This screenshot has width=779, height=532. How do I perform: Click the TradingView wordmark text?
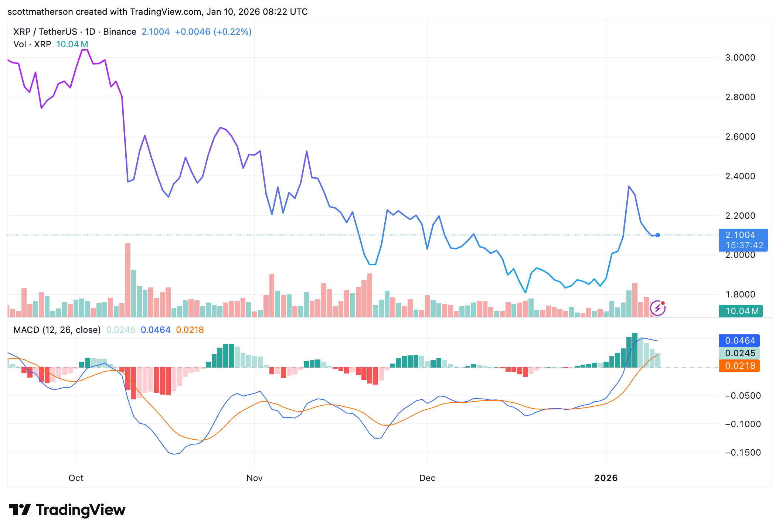click(81, 510)
